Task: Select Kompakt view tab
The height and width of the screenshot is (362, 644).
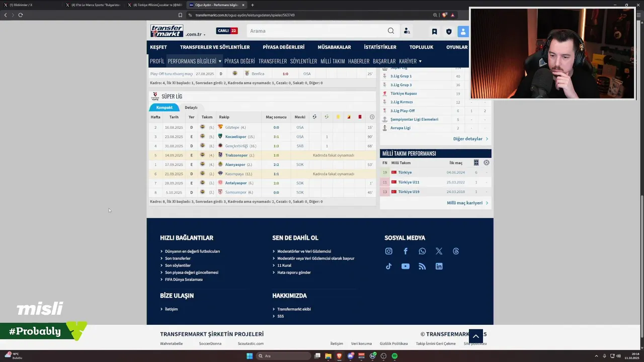Action: (x=164, y=108)
